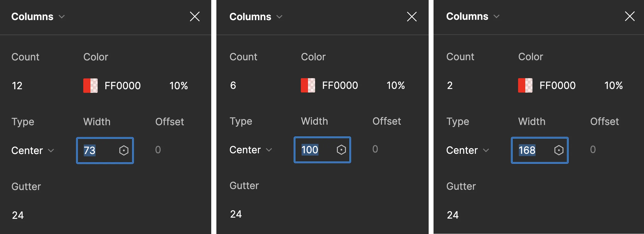Expand the Center type dropdown in rightmost panel

486,150
